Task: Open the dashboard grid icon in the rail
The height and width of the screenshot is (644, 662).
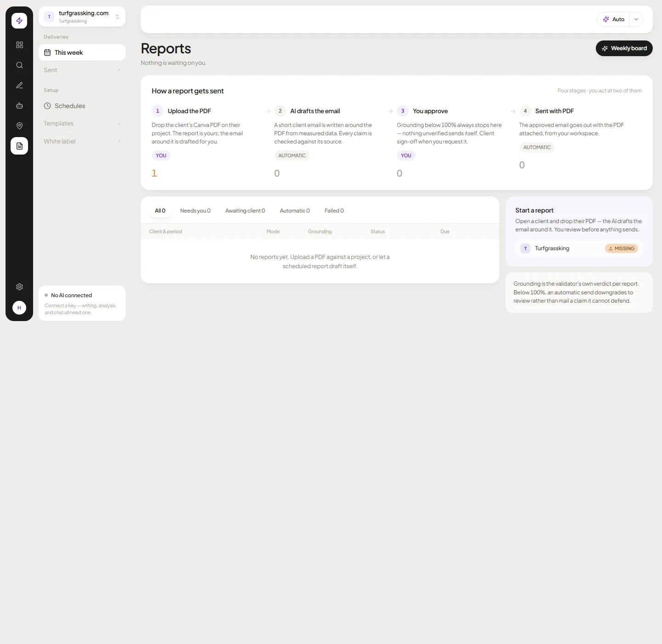Action: point(19,45)
